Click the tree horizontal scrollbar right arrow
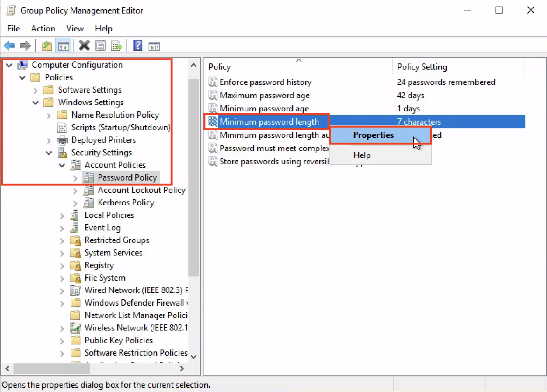 point(182,369)
